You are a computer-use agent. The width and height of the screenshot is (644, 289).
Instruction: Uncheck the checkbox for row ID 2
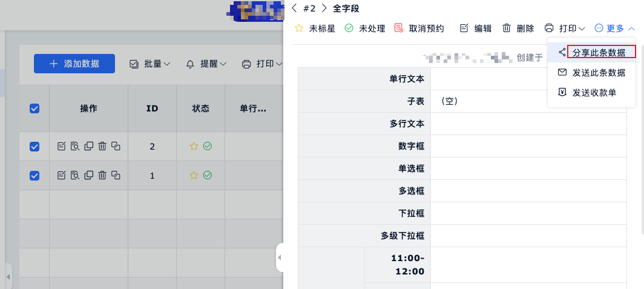34,146
